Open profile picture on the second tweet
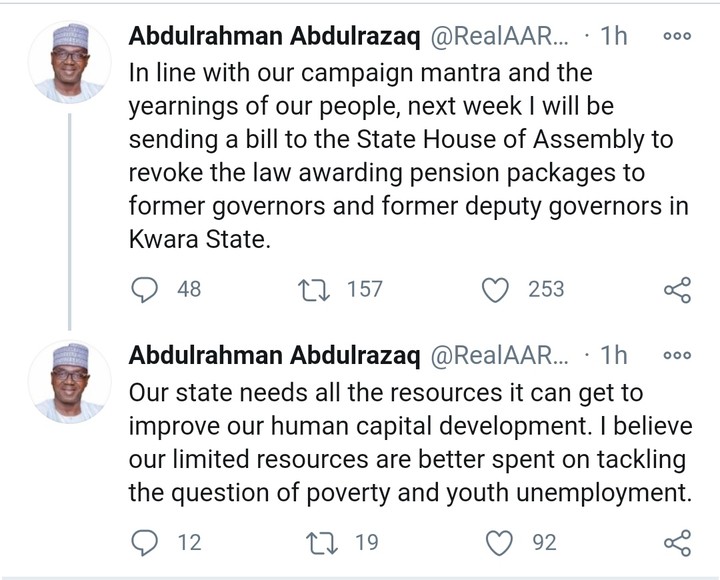Viewport: 720px width, 580px height. click(69, 381)
